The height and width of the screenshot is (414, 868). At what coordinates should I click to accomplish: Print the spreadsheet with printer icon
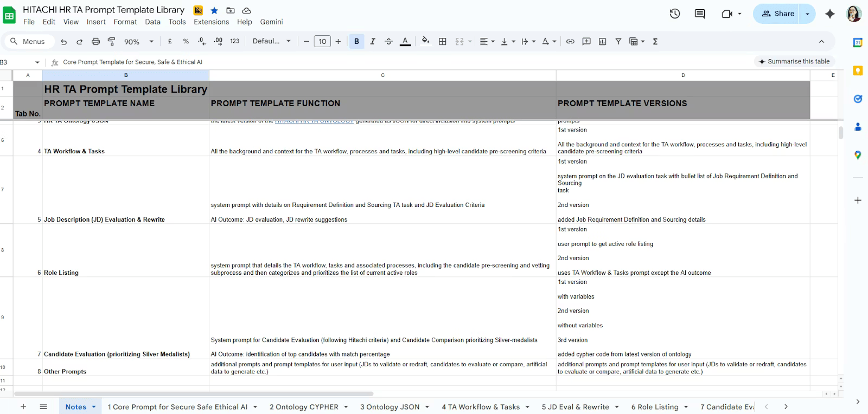95,42
